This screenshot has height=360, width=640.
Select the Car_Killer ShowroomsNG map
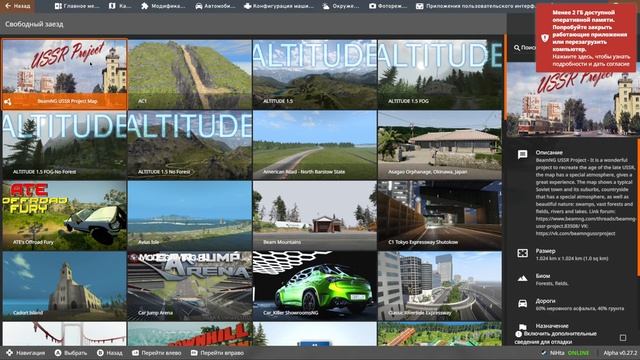click(315, 286)
